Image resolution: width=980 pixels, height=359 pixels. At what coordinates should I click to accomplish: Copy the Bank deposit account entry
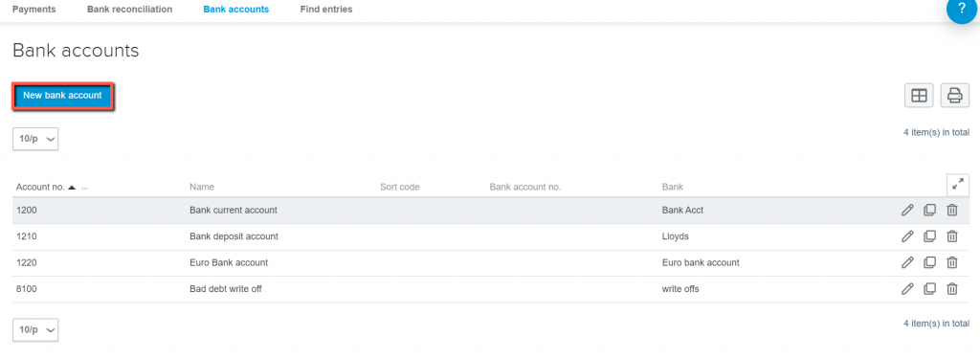[929, 236]
